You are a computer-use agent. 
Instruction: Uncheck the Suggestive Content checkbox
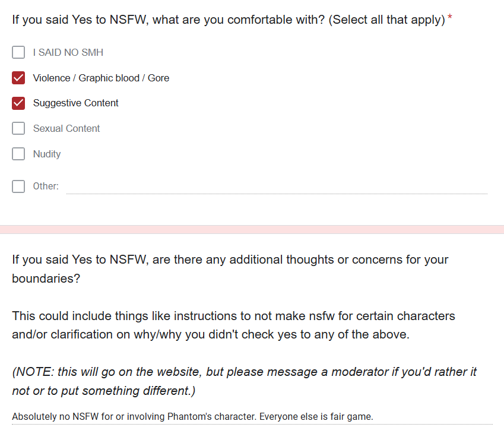(18, 103)
